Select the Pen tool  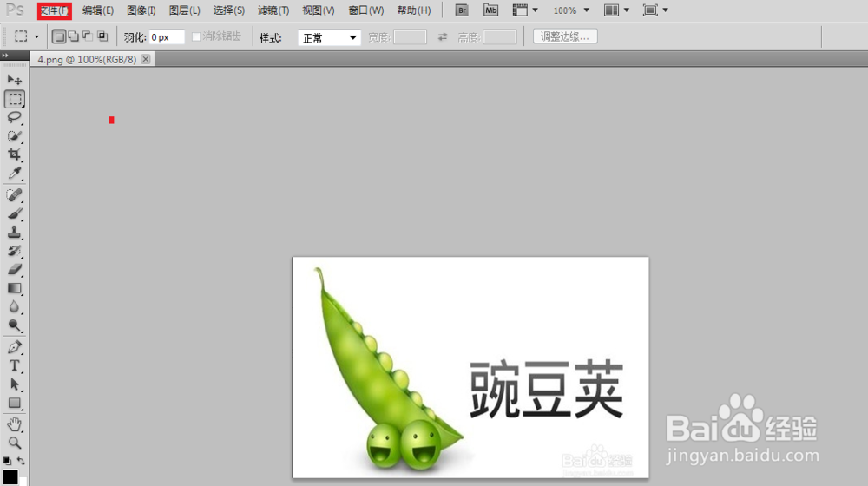pyautogui.click(x=15, y=347)
